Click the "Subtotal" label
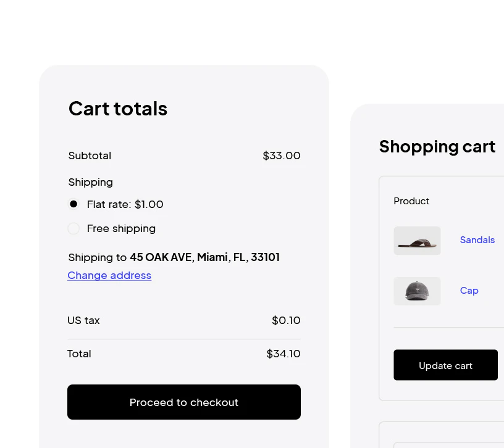Image resolution: width=504 pixels, height=448 pixels. click(90, 156)
